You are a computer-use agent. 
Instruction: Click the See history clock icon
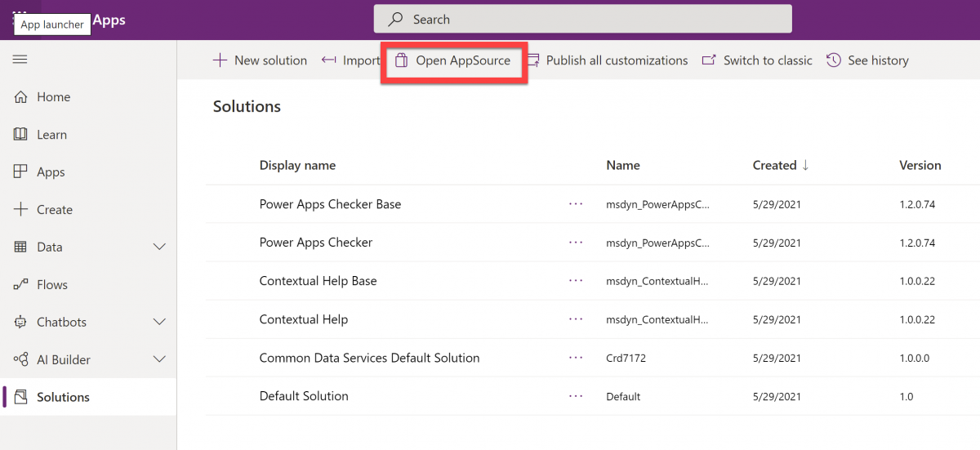pyautogui.click(x=834, y=60)
